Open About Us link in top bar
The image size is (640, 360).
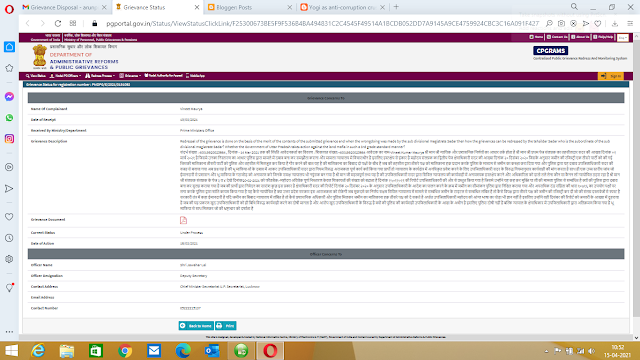pyautogui.click(x=580, y=37)
